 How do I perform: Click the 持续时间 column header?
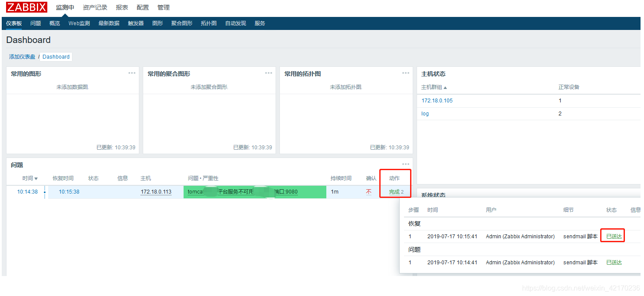[x=341, y=178]
